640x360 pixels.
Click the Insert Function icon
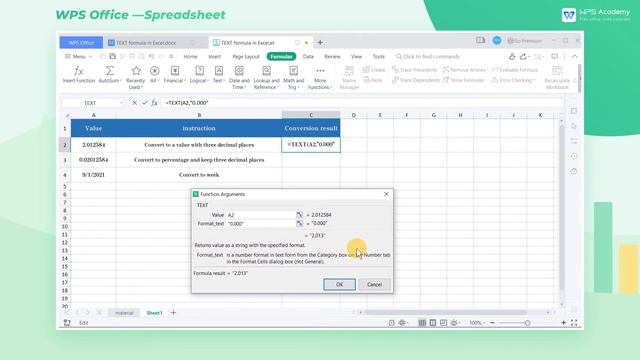(78, 71)
